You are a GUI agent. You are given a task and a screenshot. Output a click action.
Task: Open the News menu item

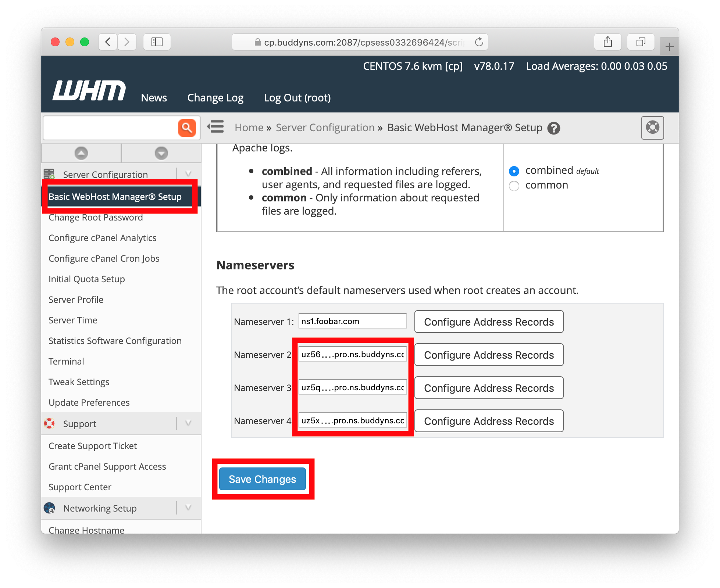(x=154, y=98)
